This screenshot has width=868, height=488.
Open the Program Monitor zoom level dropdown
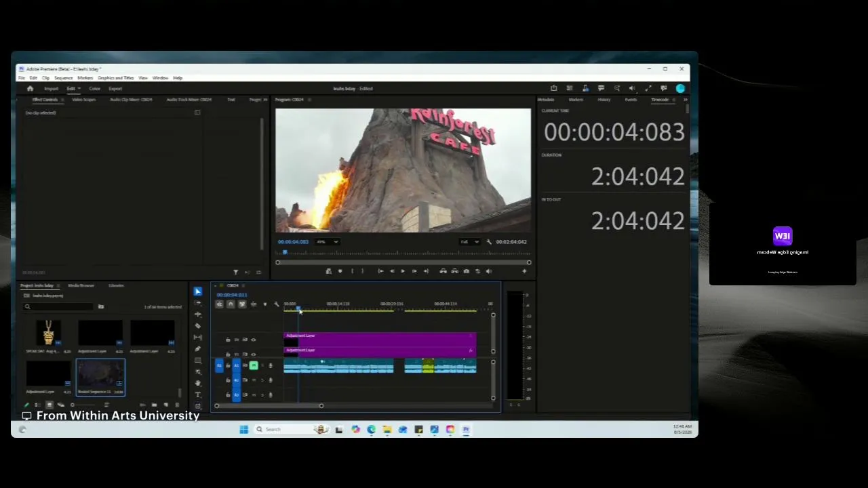328,242
